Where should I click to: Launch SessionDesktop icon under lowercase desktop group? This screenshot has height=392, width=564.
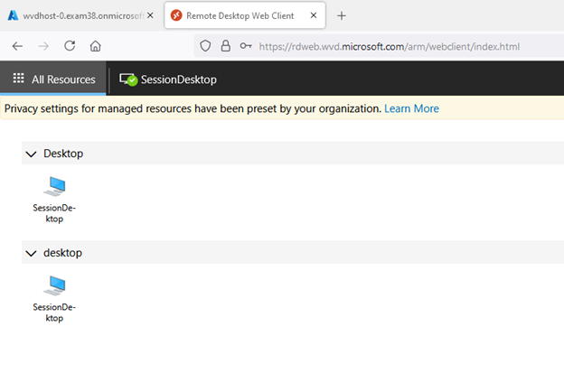point(54,285)
